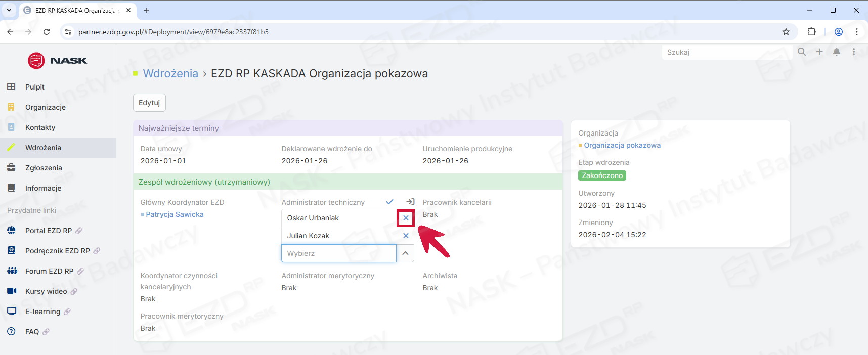The image size is (868, 355).
Task: Click the arrow-exit icon beside Administrator techniczny
Action: pyautogui.click(x=410, y=202)
